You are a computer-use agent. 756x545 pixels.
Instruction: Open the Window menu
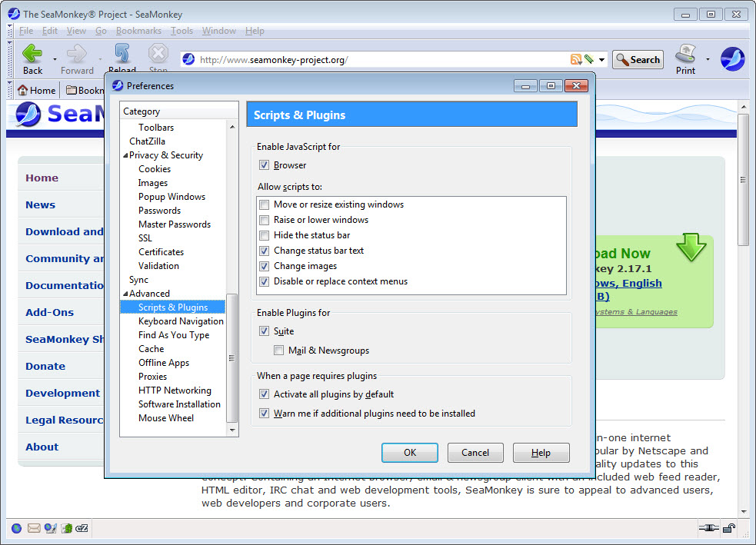click(219, 31)
